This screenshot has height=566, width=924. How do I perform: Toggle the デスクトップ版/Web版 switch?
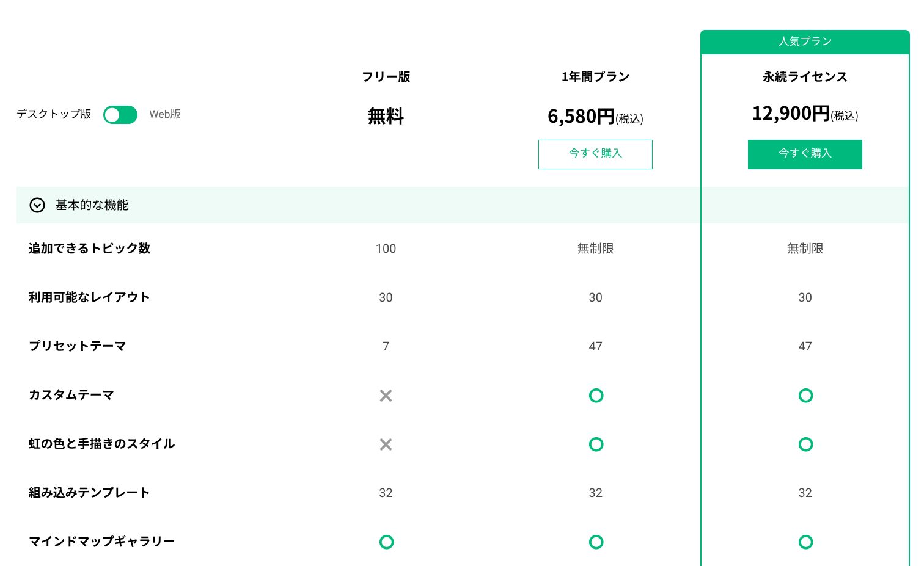point(120,115)
